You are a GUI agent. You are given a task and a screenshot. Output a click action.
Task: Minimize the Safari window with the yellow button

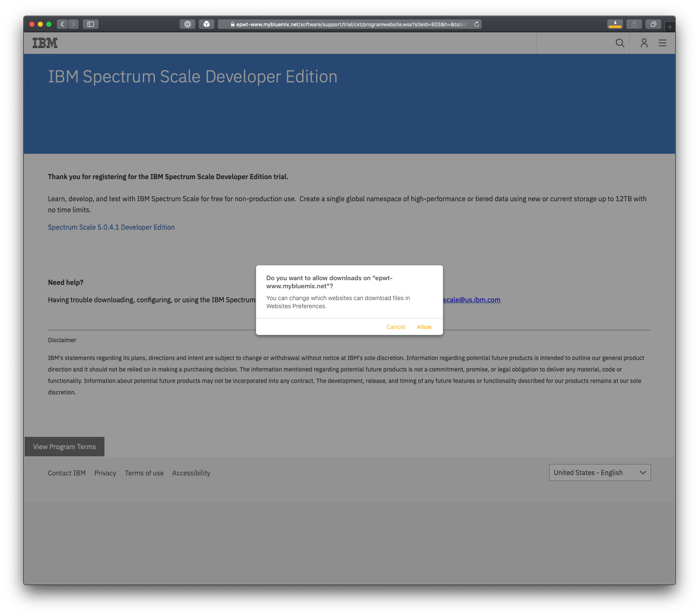(x=40, y=24)
